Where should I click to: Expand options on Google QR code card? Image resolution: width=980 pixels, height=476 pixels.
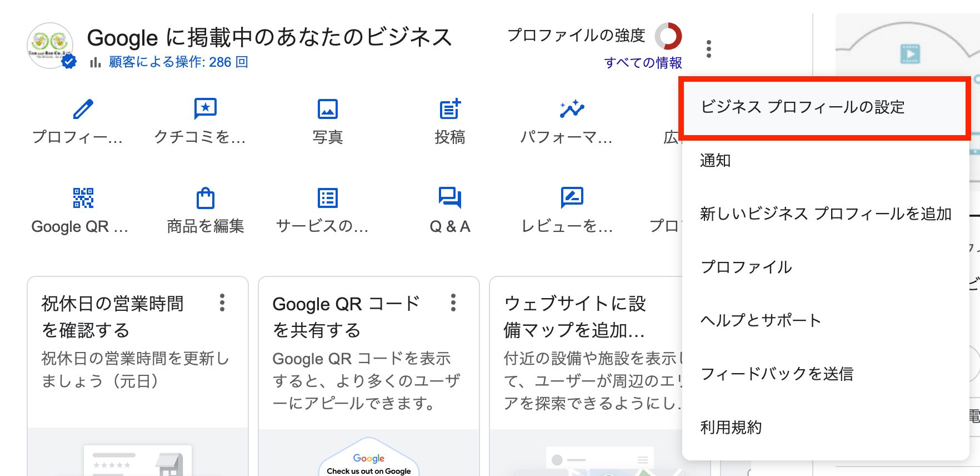click(x=453, y=303)
